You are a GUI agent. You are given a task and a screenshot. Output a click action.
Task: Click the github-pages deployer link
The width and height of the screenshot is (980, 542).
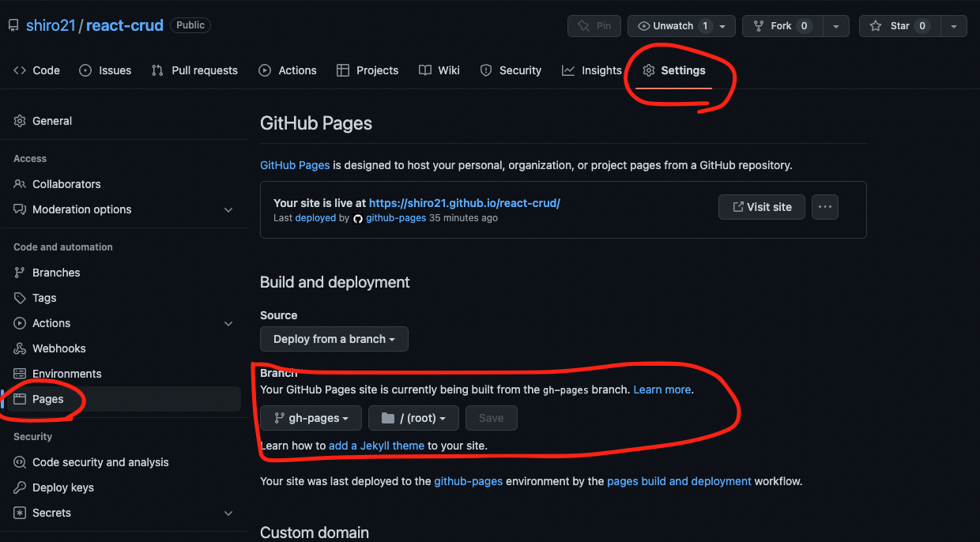396,218
